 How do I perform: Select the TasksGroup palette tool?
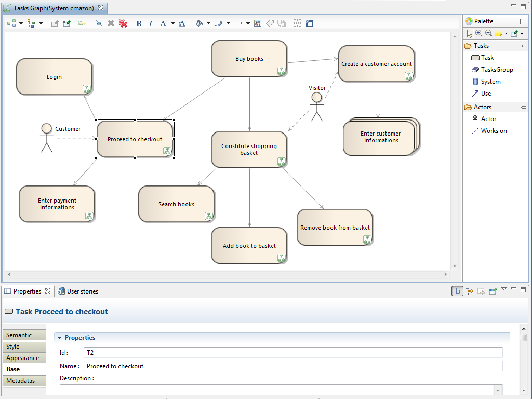(493, 70)
